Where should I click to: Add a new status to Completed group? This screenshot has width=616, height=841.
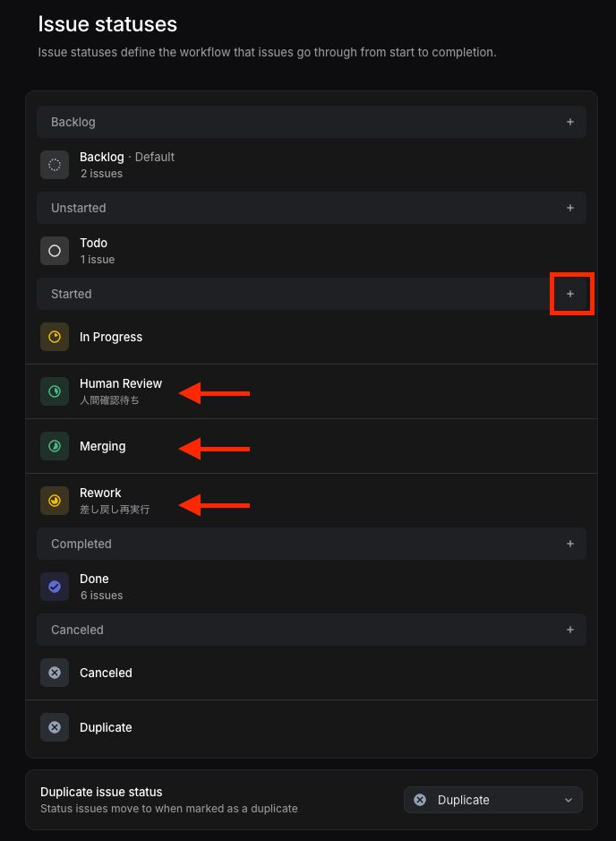point(570,544)
